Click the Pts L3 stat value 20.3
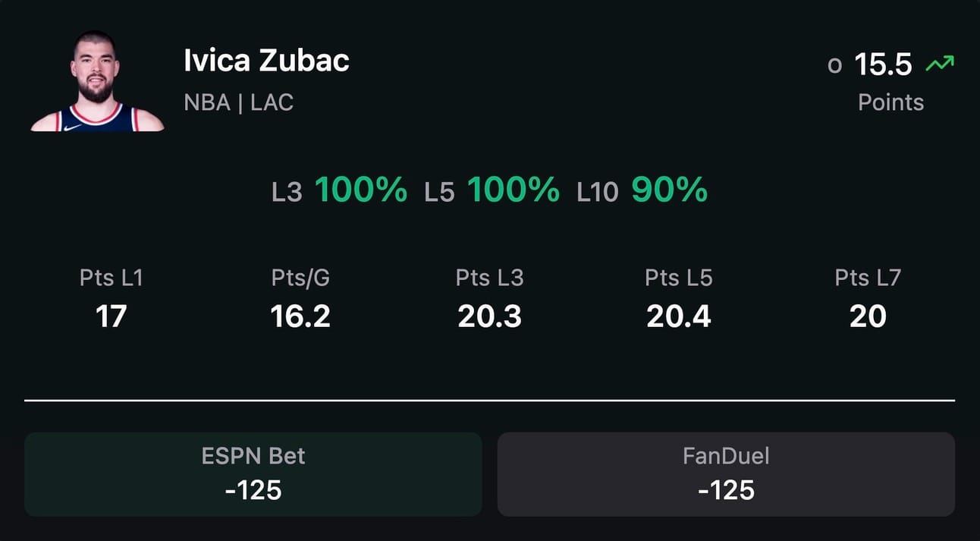Image resolution: width=980 pixels, height=541 pixels. coord(489,316)
